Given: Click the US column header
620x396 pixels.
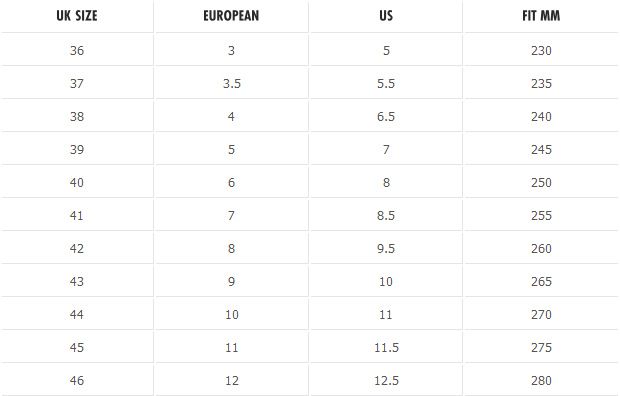Looking at the screenshot, I should [386, 16].
